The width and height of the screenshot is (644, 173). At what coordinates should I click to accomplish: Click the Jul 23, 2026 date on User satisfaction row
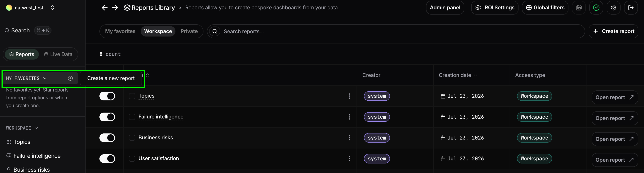click(x=462, y=159)
